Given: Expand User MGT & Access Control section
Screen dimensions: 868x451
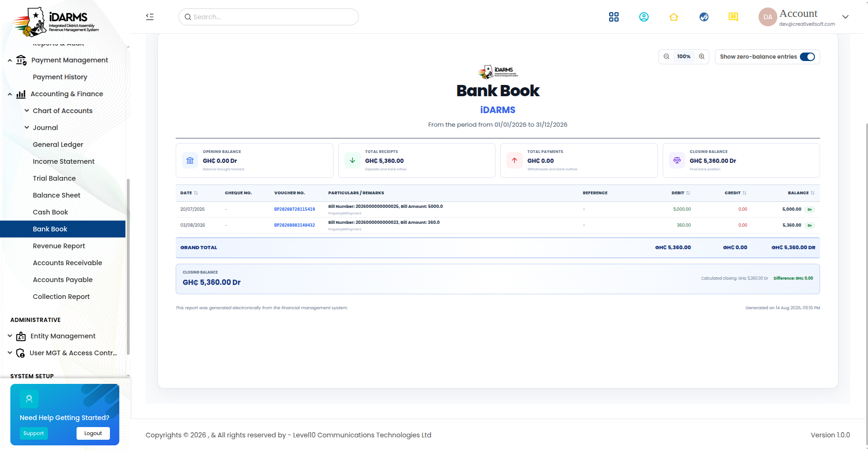Looking at the screenshot, I should 10,353.
